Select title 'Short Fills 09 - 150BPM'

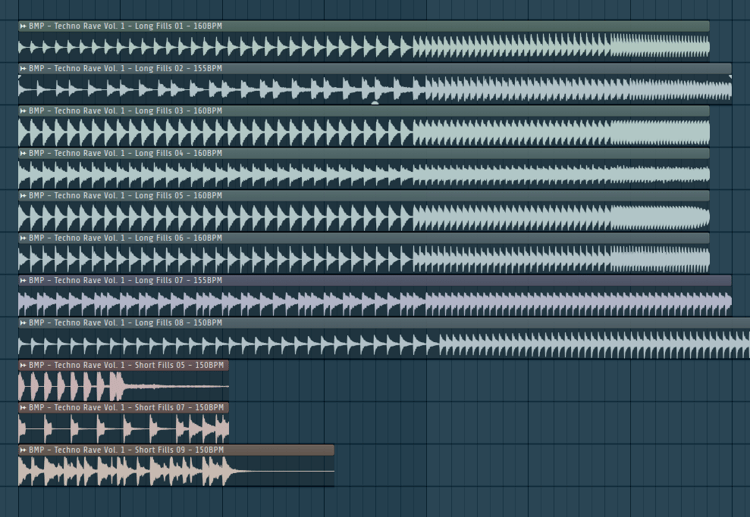pyautogui.click(x=179, y=450)
